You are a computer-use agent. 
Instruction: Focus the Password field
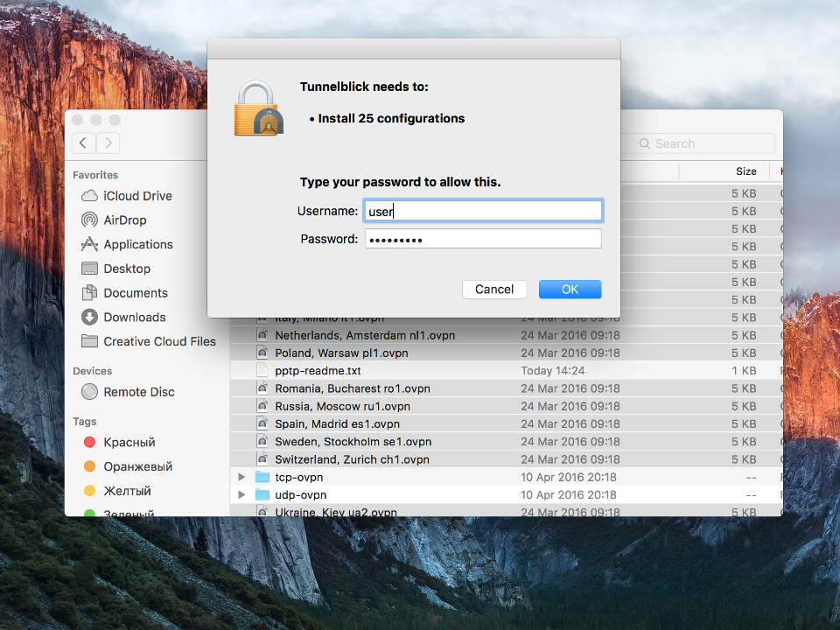pos(483,239)
